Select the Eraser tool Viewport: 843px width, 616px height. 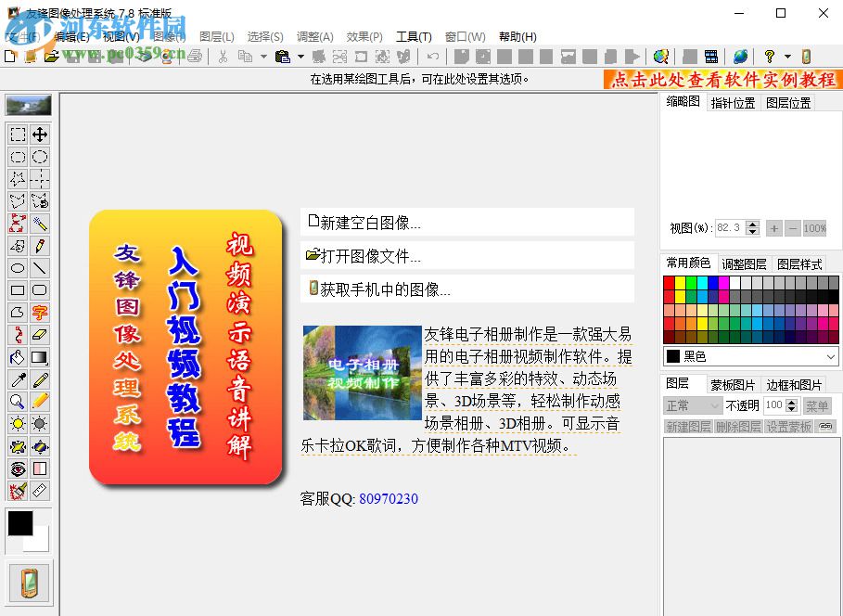(x=38, y=335)
